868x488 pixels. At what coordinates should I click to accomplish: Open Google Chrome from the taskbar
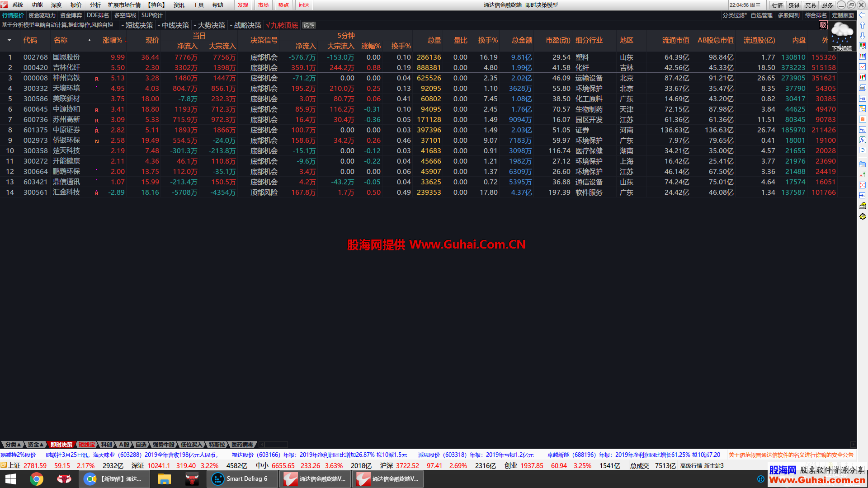(37, 479)
